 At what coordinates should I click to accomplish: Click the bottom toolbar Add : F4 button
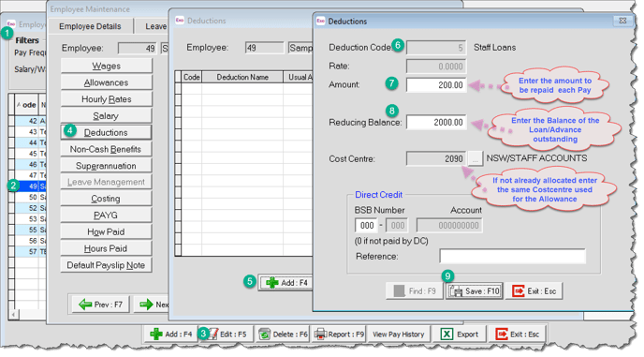point(170,335)
